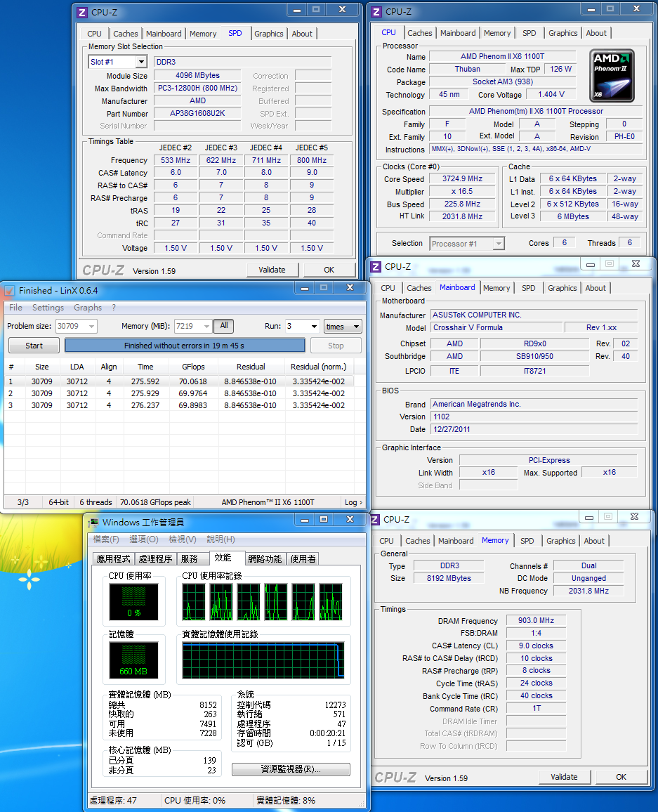
Task: Click the Residual (norm.) column header in LinX
Action: 318,367
